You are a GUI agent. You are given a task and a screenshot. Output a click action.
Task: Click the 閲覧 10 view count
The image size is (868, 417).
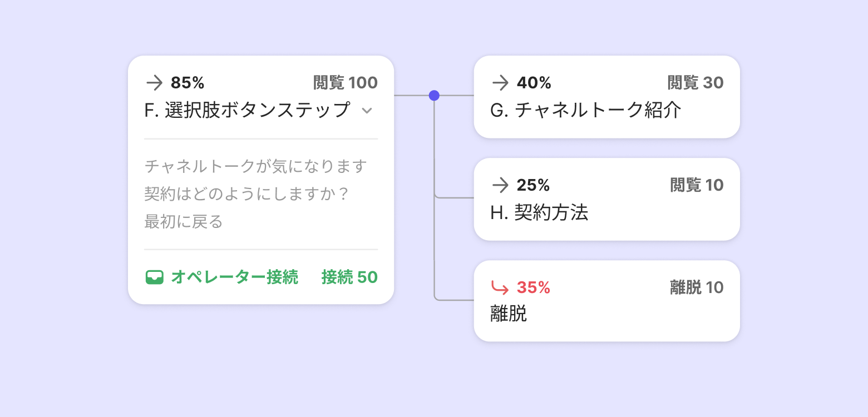click(697, 185)
